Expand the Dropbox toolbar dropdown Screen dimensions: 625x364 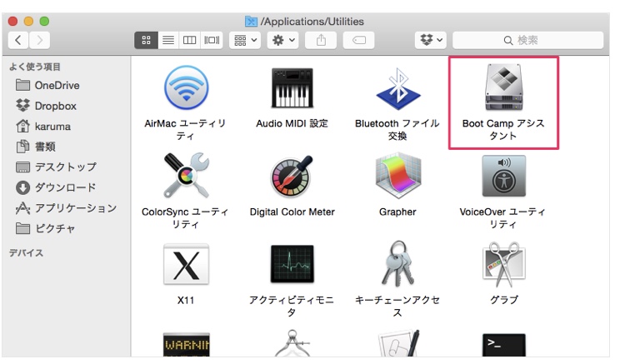point(432,40)
